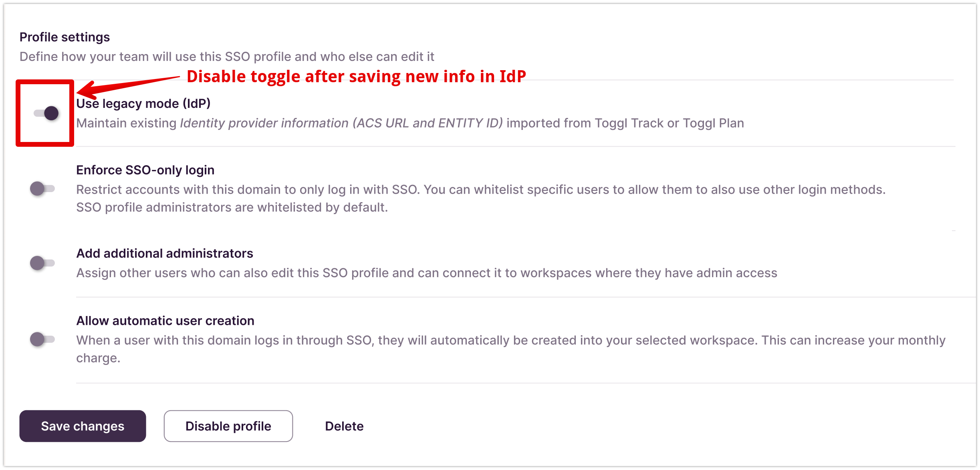
Task: Click the Delete link
Action: tap(344, 426)
